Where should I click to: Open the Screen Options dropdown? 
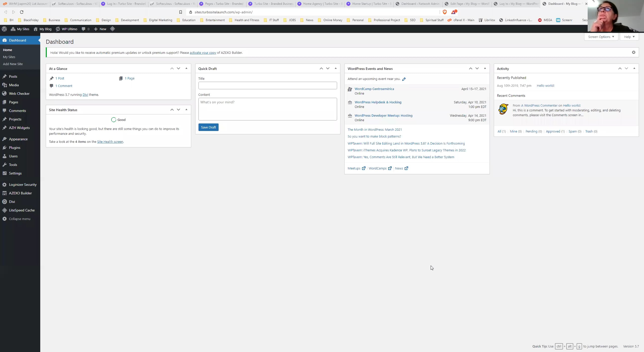click(x=600, y=37)
